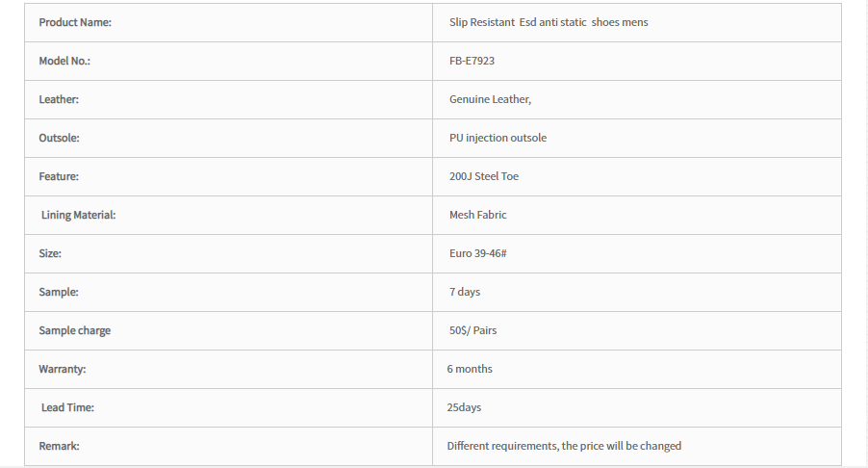Click the Model No. label
The image size is (868, 468).
[x=64, y=61]
